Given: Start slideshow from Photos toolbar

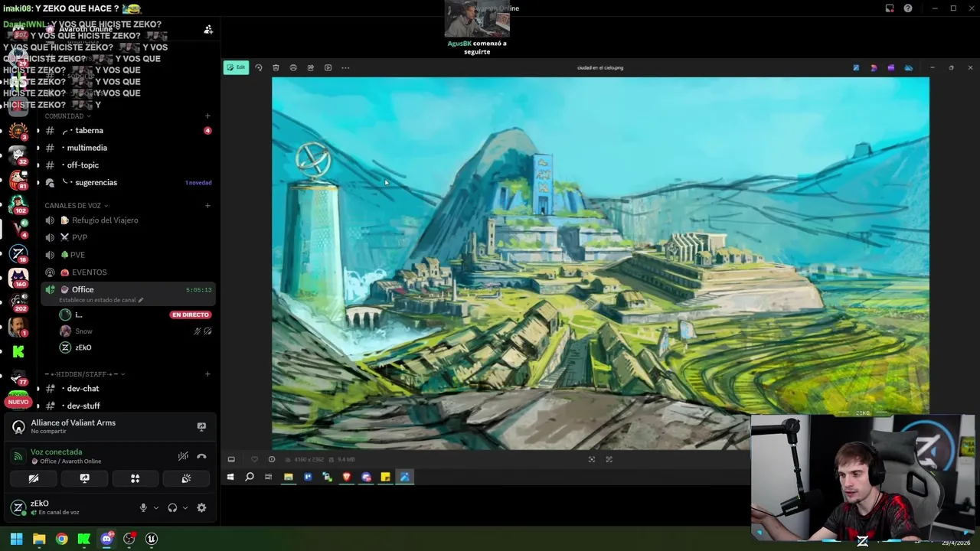Looking at the screenshot, I should (x=328, y=67).
